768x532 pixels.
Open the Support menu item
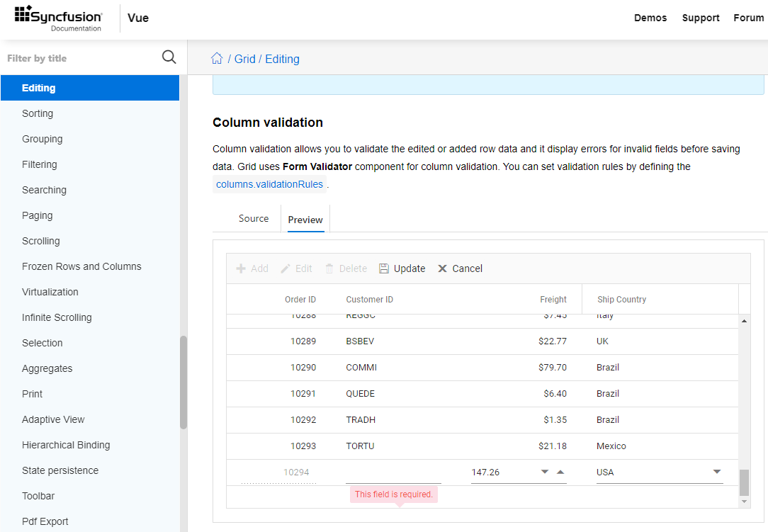click(701, 18)
